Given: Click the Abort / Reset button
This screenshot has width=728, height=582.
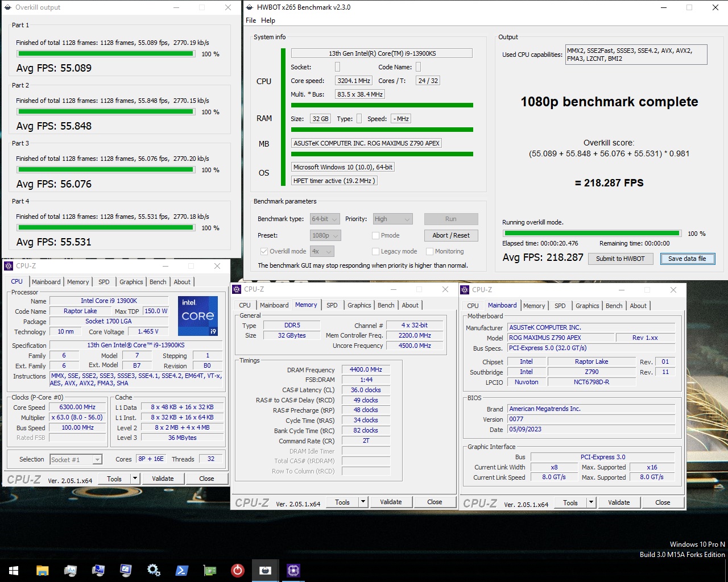Looking at the screenshot, I should (x=451, y=235).
